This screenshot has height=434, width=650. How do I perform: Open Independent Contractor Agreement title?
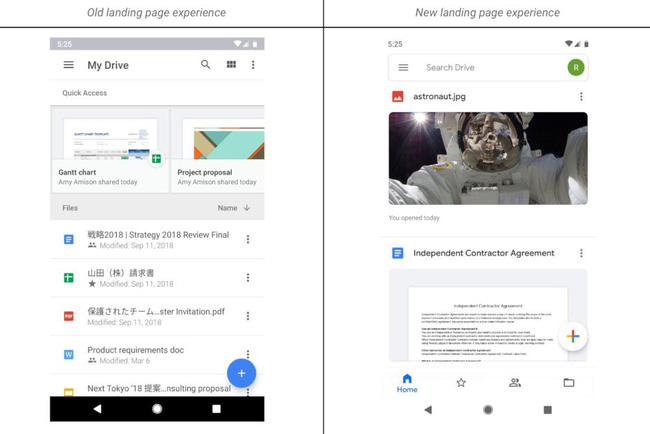click(x=483, y=253)
